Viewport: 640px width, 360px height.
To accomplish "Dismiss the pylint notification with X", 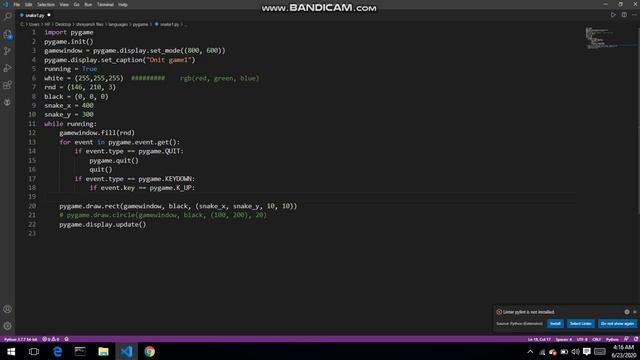I will pyautogui.click(x=635, y=312).
